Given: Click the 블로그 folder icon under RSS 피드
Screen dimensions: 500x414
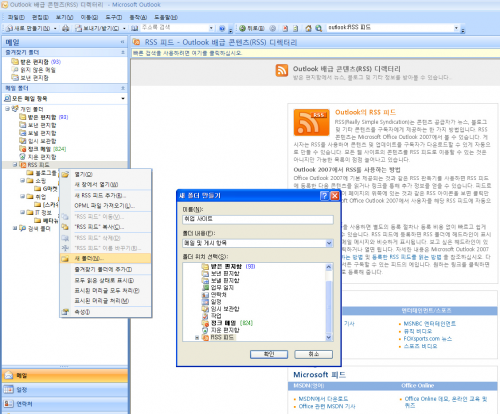Looking at the screenshot, I should (x=30, y=173).
